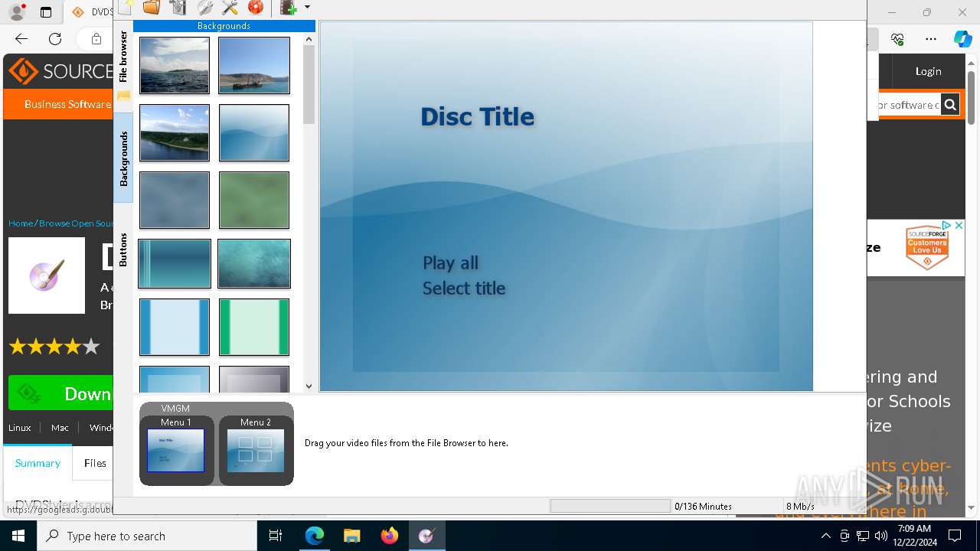
Task: Select the Menu 2 thumbnail in the timeline
Action: point(256,449)
